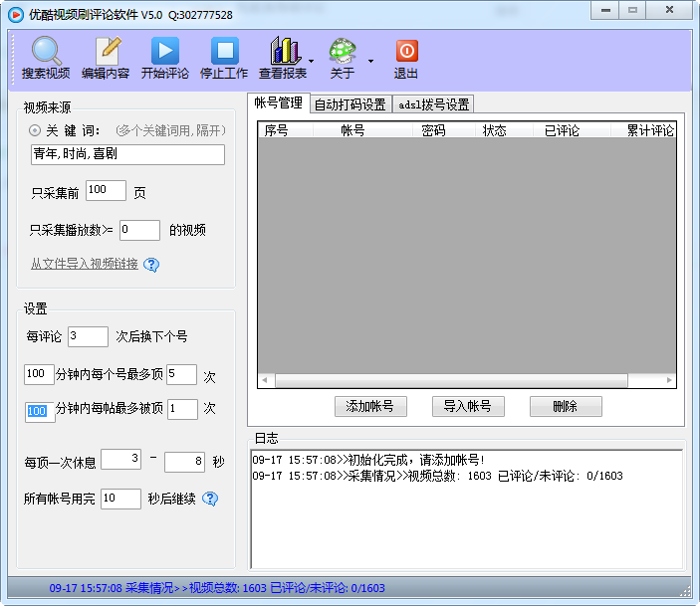The width and height of the screenshot is (700, 606).
Task: Open the 自动打码设置 tab
Action: (x=350, y=104)
